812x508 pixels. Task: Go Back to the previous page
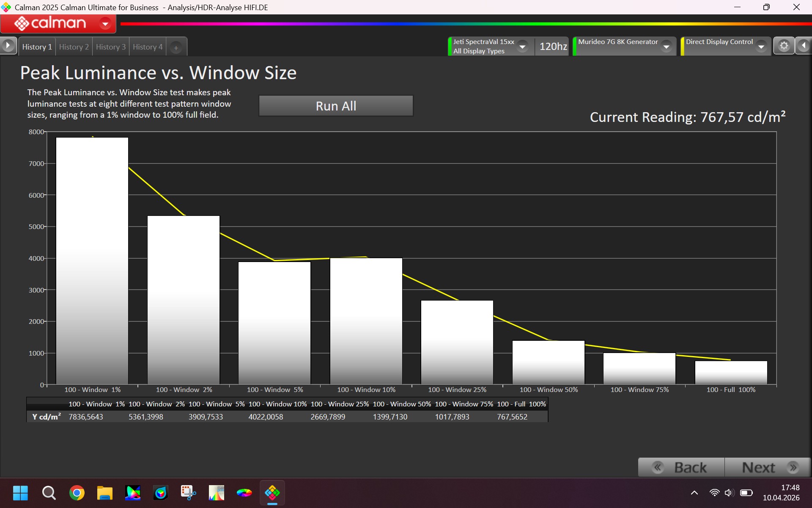pos(681,467)
